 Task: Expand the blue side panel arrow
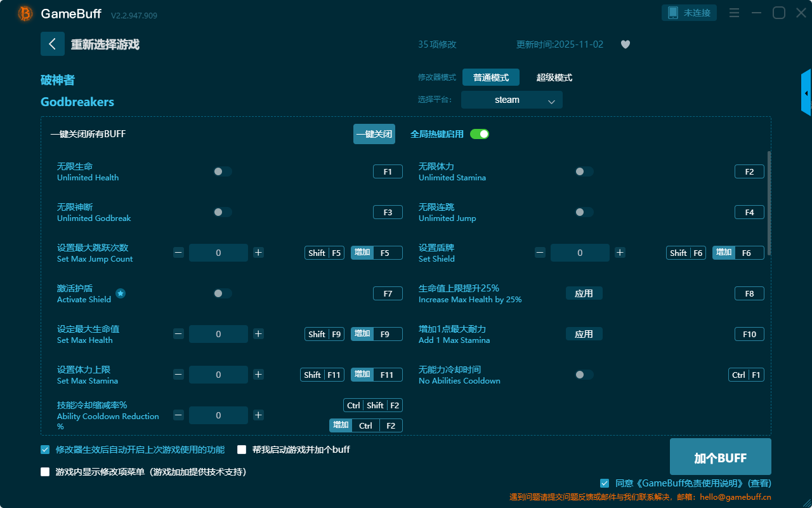806,93
